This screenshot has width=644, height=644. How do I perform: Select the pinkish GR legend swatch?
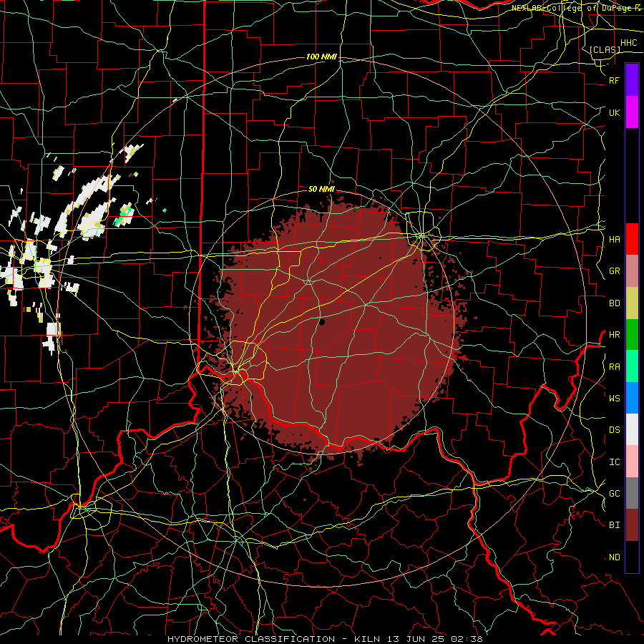pyautogui.click(x=632, y=271)
